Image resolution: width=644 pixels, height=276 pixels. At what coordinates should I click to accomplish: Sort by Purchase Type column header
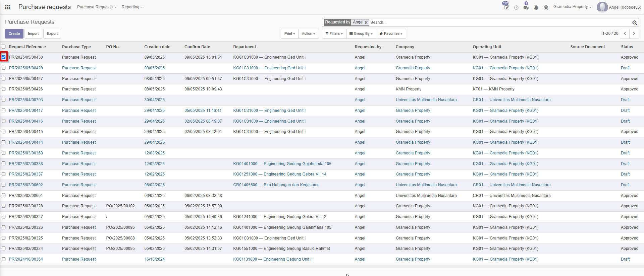76,47
